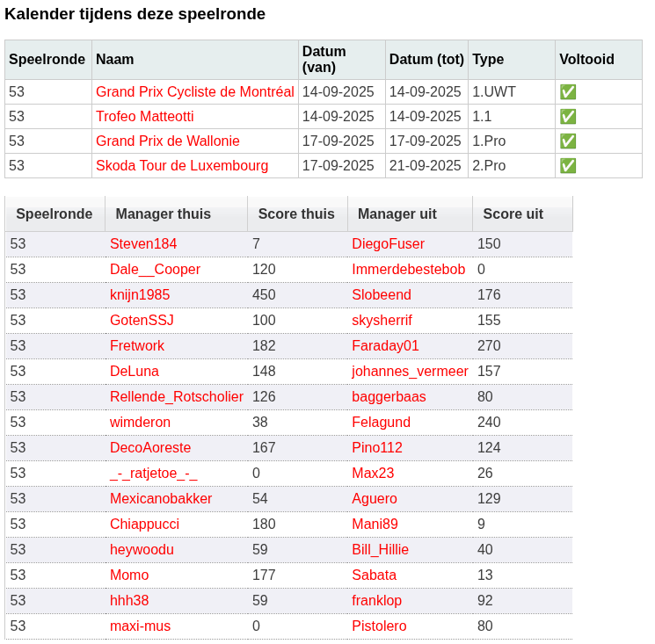Click the Manager uit column header
Screen dimensions: 655x644
(x=397, y=213)
